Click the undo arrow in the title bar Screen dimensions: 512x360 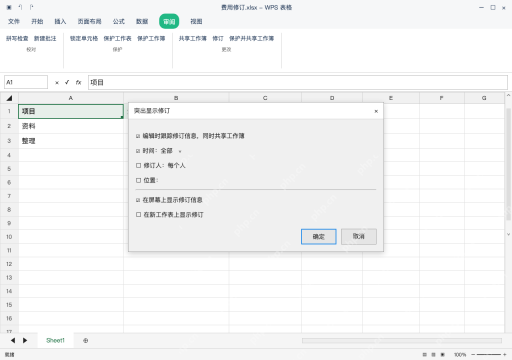(20, 7)
